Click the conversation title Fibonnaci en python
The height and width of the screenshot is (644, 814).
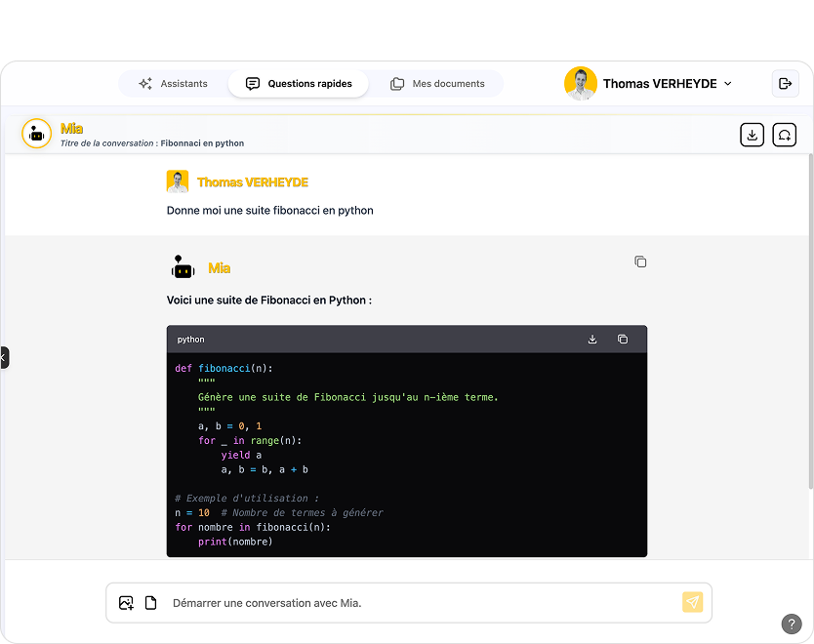[x=202, y=143]
